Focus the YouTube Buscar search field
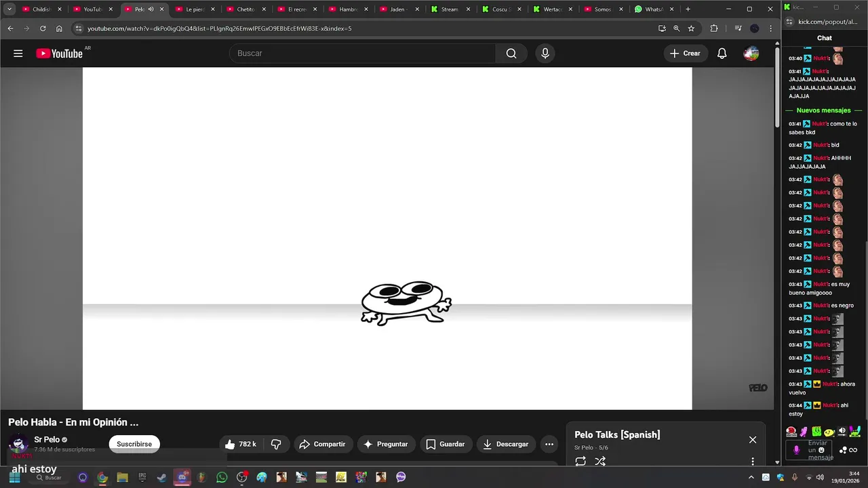868x488 pixels. pos(363,54)
